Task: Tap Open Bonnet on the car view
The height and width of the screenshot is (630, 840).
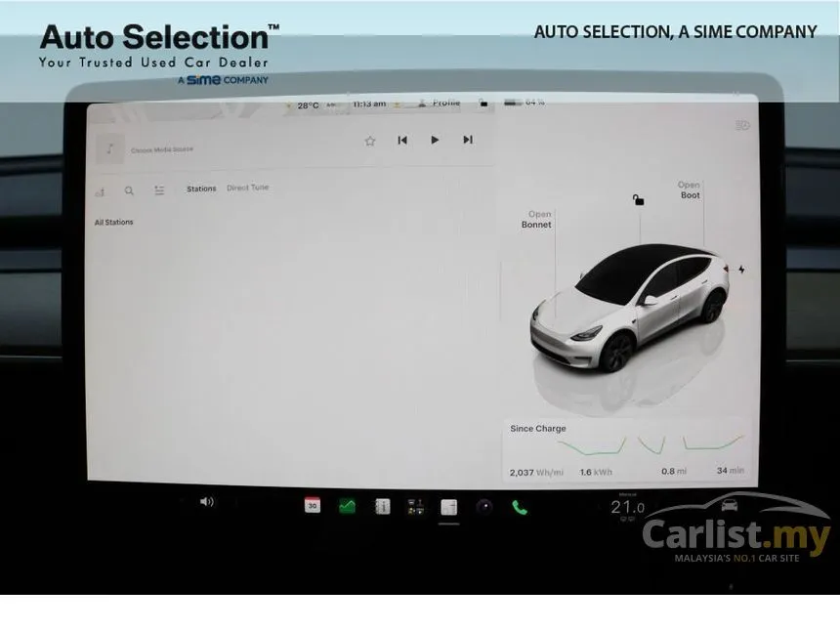Action: click(x=536, y=219)
